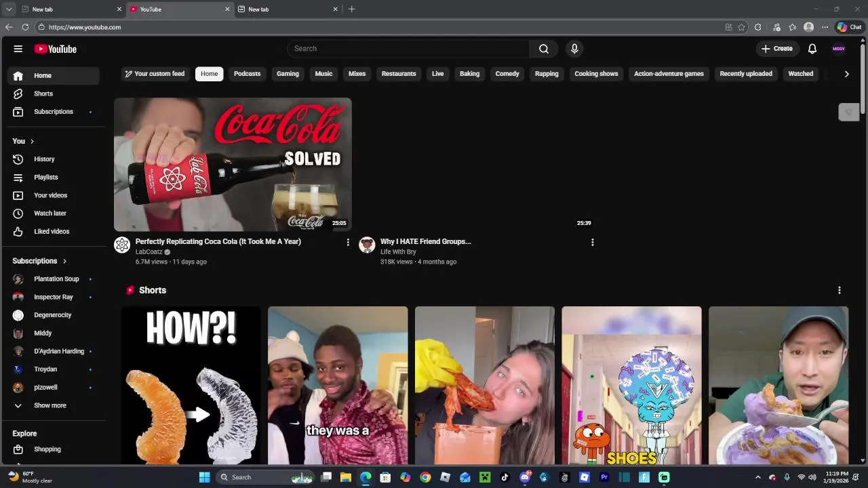Open History in the sidebar

pyautogui.click(x=54, y=159)
